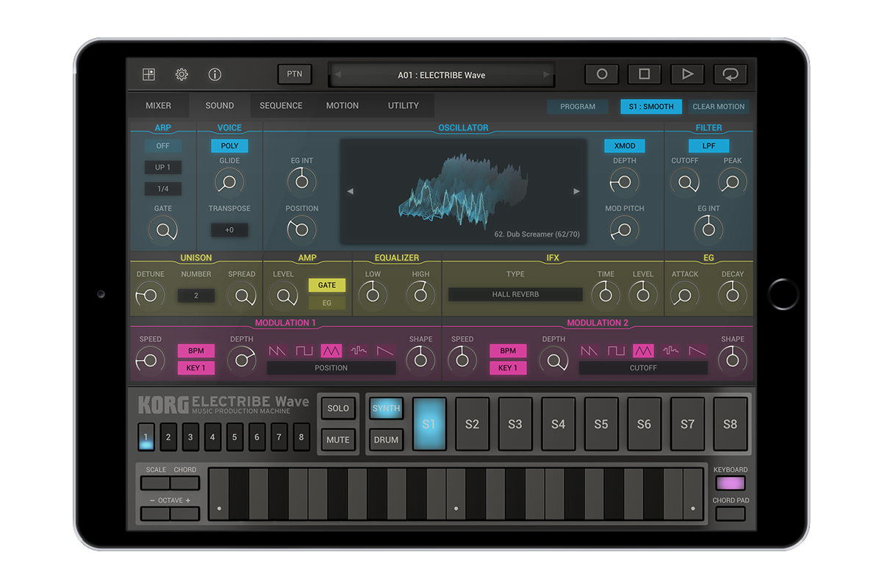Click the MUTE button
Screen dimensions: 882x588
tap(338, 440)
